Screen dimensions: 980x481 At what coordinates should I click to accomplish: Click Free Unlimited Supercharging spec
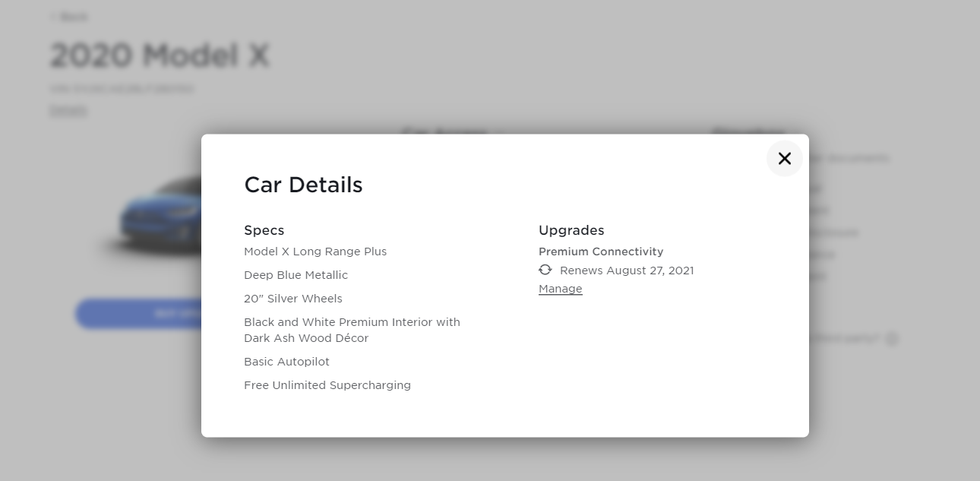pos(327,385)
